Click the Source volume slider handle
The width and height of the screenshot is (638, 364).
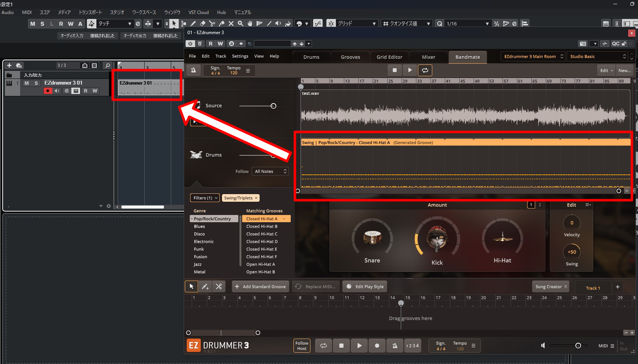click(273, 106)
